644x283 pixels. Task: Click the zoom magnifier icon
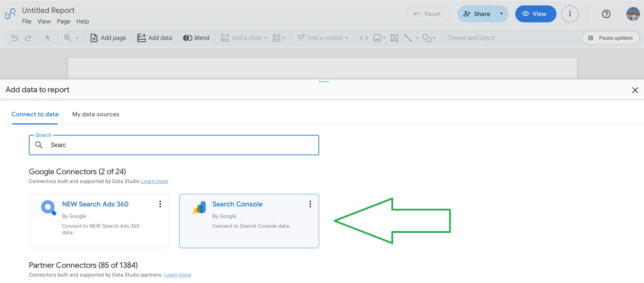point(68,38)
